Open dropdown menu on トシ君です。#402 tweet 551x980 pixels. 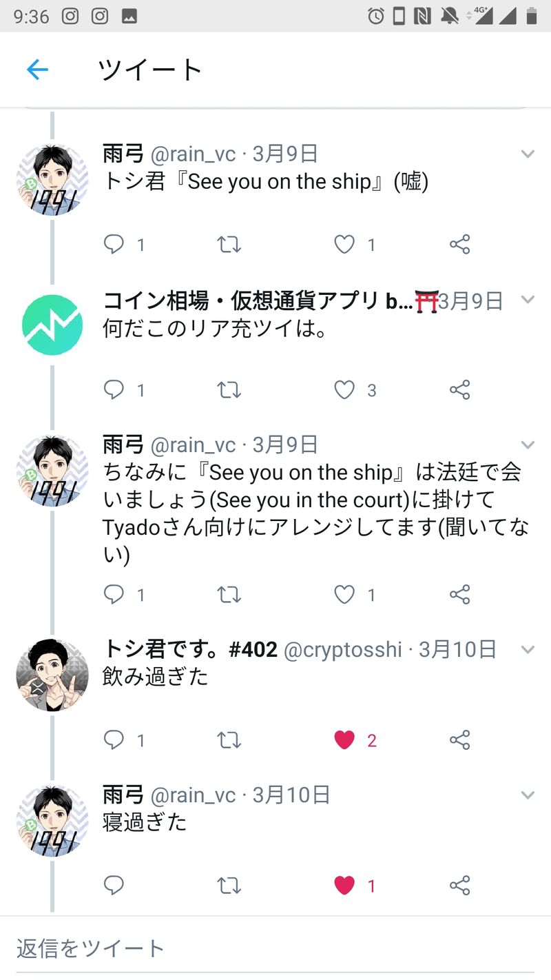pyautogui.click(x=528, y=650)
